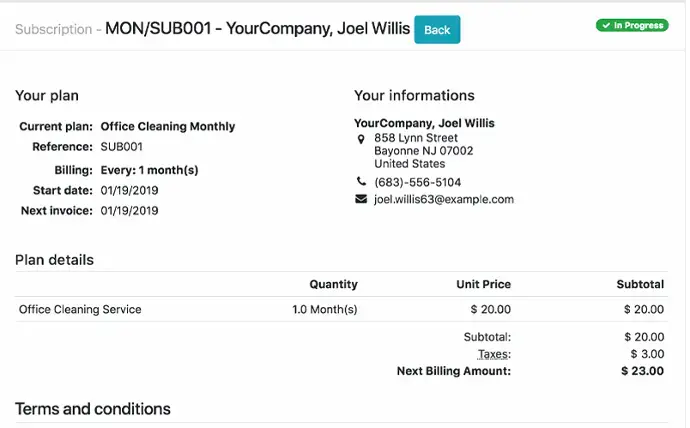Image resolution: width=690 pixels, height=428 pixels.
Task: Click the 858 Lynn Street address text
Action: (x=416, y=138)
